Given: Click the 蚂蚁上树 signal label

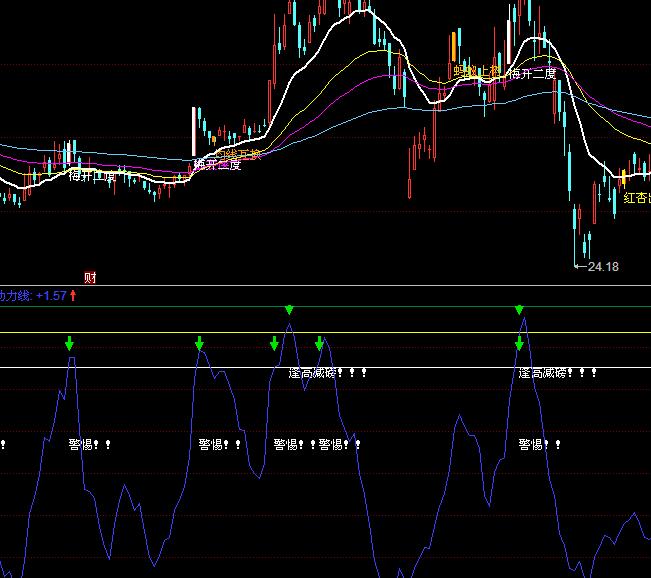Looking at the screenshot, I should click(x=476, y=71).
